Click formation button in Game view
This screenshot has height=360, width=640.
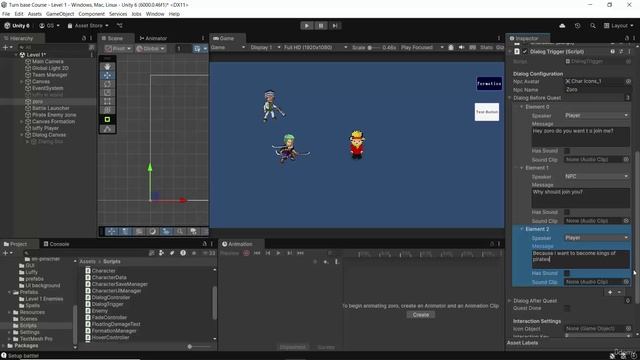pyautogui.click(x=489, y=84)
